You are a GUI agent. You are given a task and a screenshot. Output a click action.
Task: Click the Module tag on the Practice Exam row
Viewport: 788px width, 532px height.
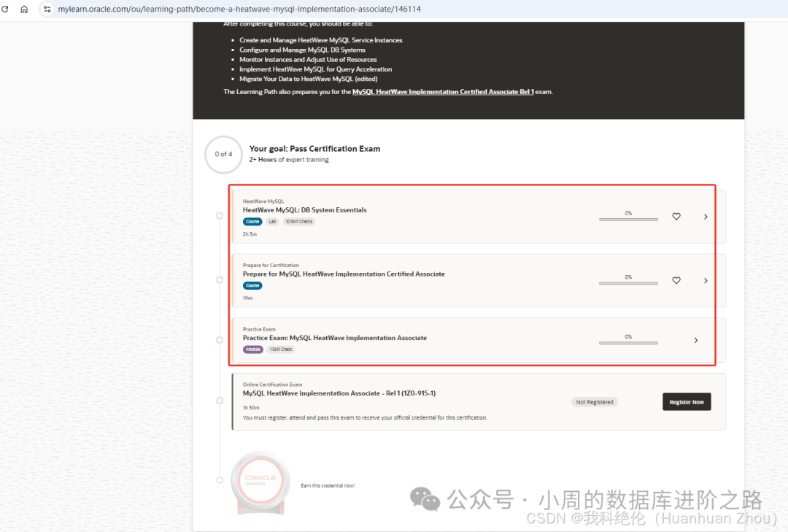[x=253, y=350]
